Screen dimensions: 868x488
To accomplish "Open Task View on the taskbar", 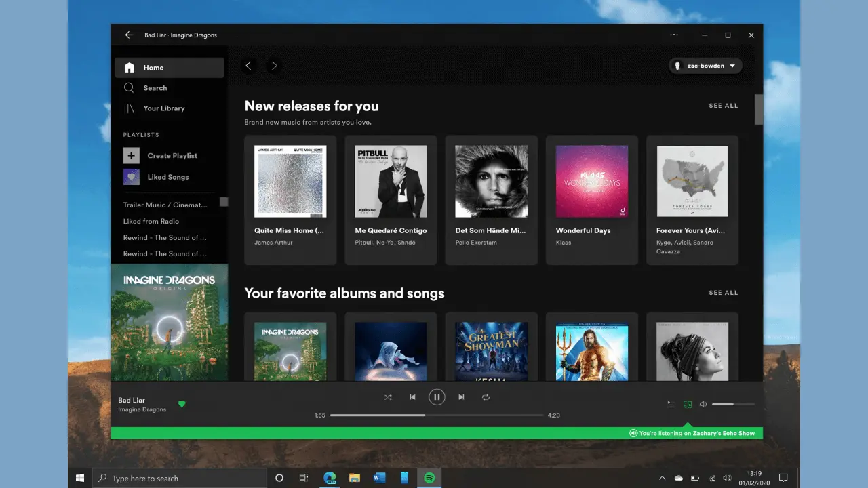I will (304, 478).
